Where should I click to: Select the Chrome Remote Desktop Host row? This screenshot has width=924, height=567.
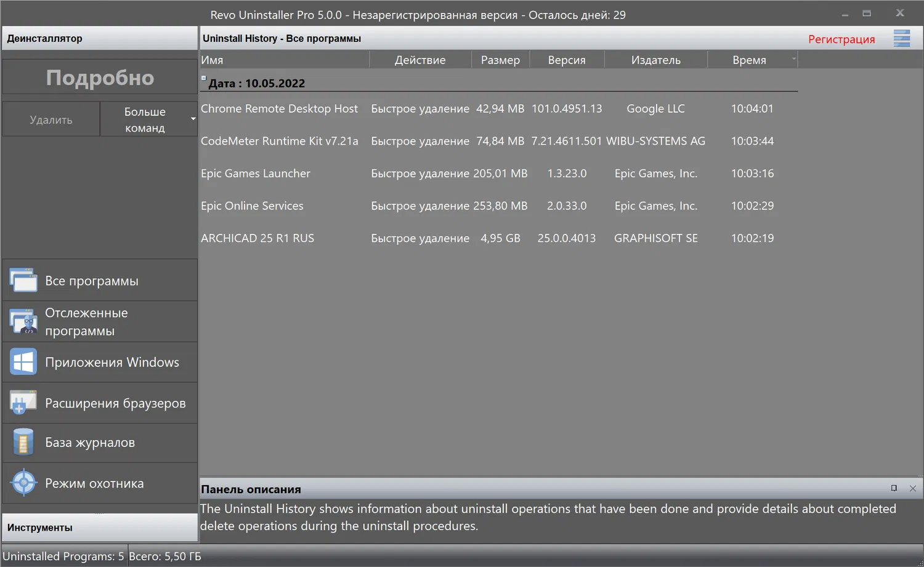coord(498,108)
